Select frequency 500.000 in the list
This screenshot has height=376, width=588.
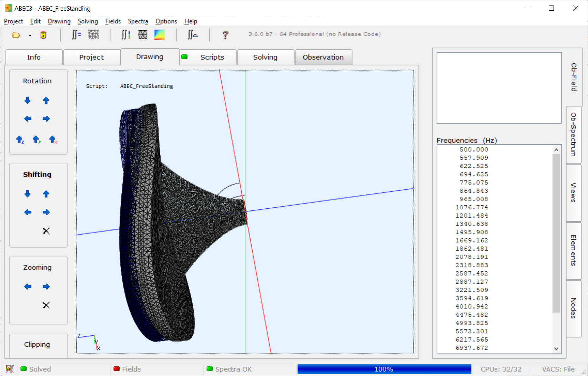pyautogui.click(x=474, y=149)
